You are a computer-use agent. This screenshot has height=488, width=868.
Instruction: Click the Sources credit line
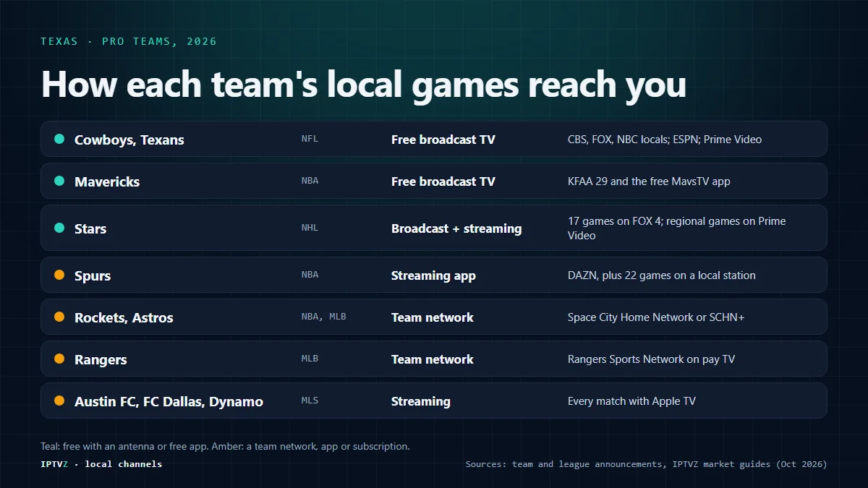click(x=646, y=464)
